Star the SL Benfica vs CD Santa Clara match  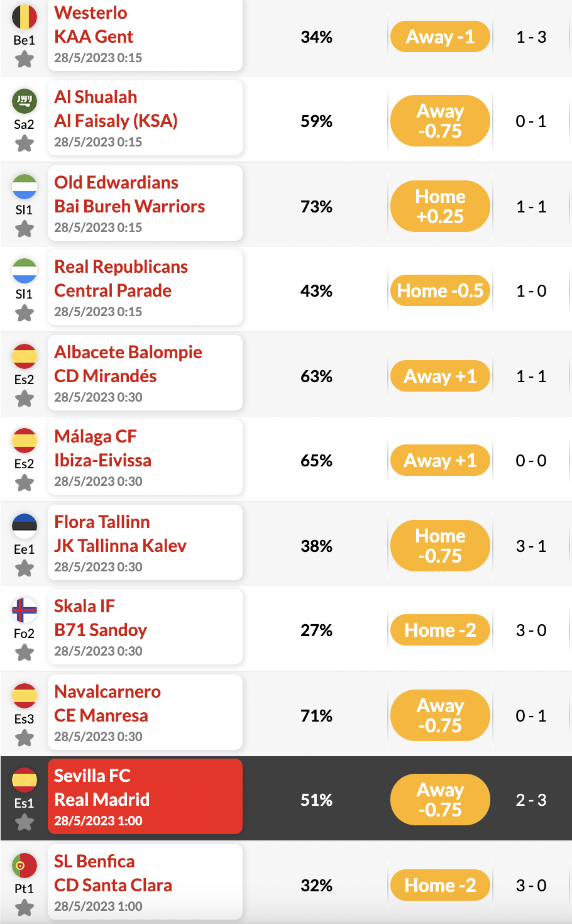coord(25,908)
